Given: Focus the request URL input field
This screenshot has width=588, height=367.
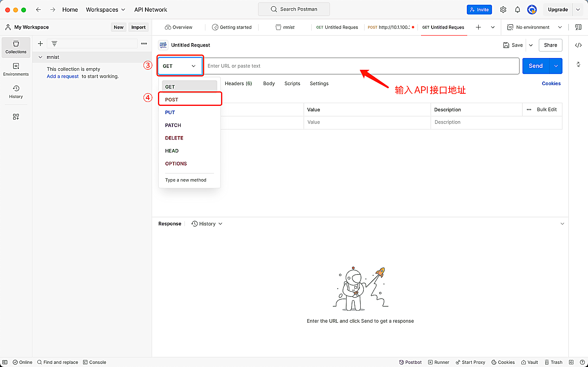Looking at the screenshot, I should [361, 66].
